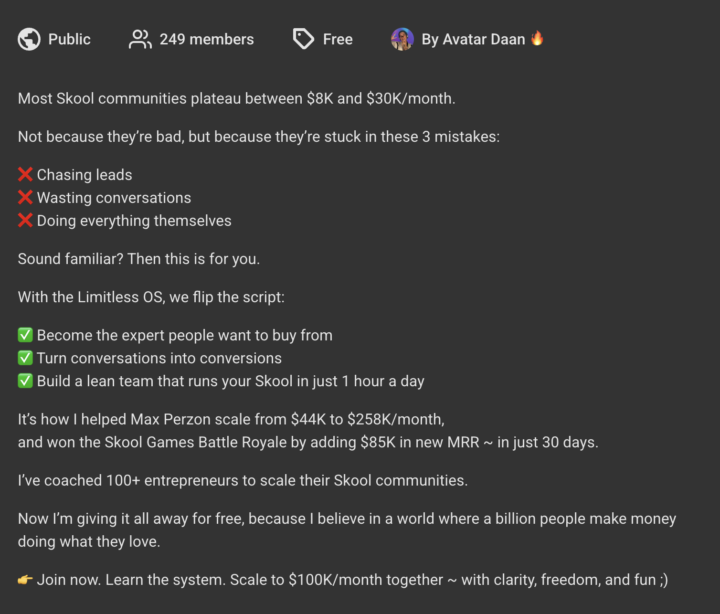Click red X beside Doing everything themselves

(x=25, y=220)
